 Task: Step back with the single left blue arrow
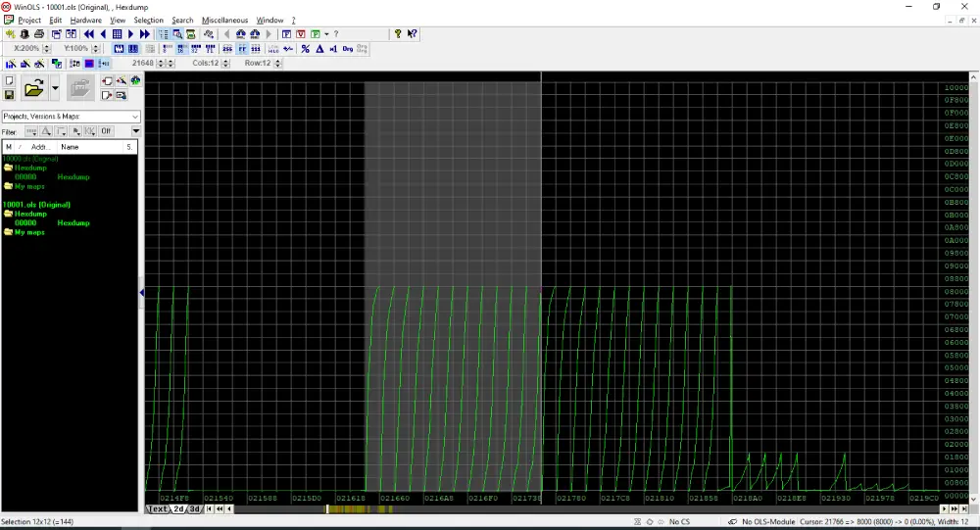(x=103, y=33)
